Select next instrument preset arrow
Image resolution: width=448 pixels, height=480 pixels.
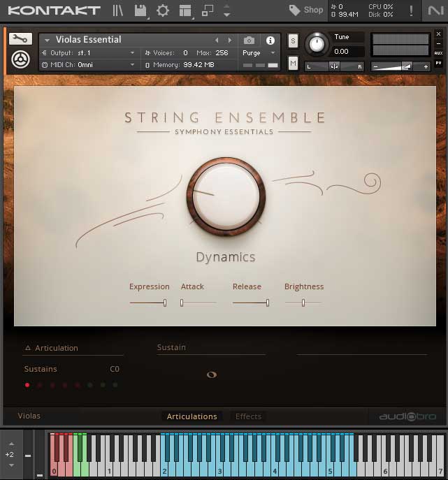click(230, 40)
